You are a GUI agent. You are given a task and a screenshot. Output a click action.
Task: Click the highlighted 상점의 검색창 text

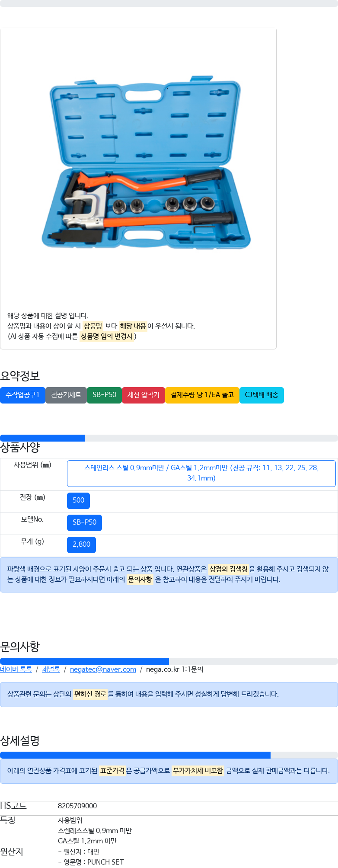228,569
